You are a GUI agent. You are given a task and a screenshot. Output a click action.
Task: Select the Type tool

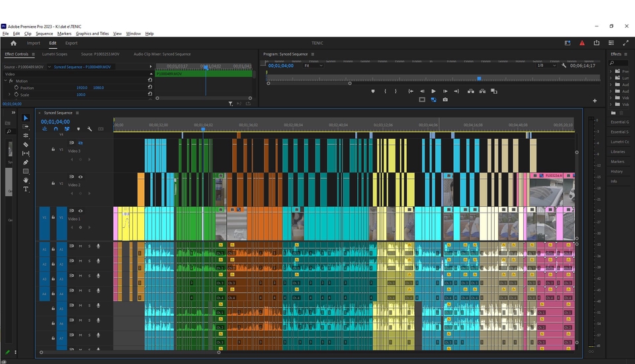pyautogui.click(x=26, y=189)
